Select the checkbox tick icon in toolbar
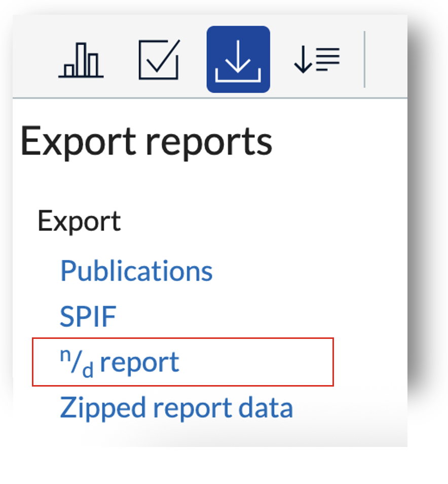Screen dimensions: 448x484 click(x=159, y=59)
